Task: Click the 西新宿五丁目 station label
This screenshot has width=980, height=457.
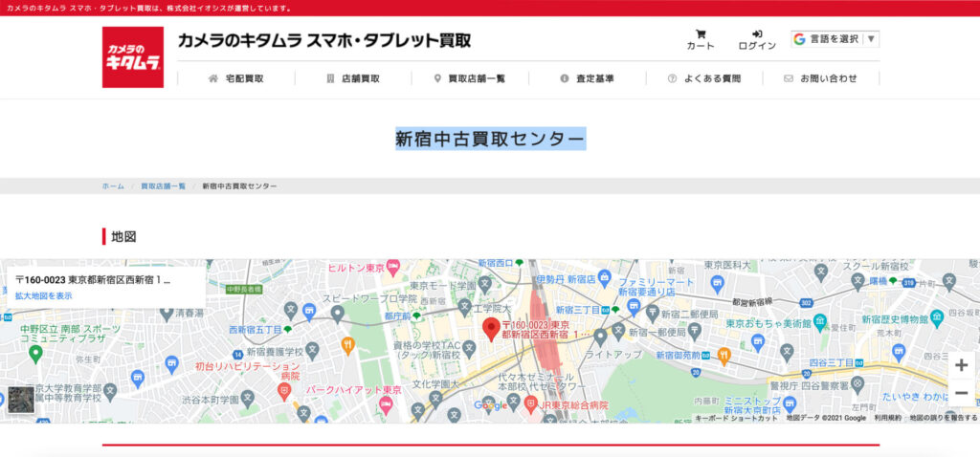Action: point(256,329)
